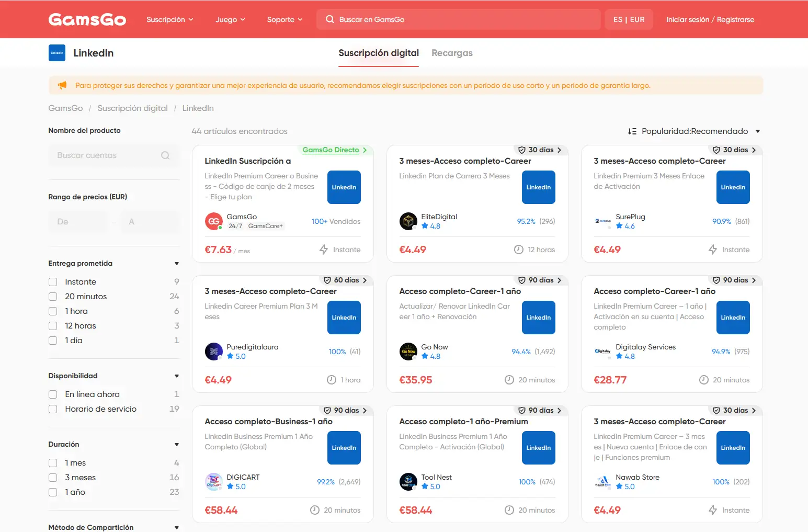Image resolution: width=808 pixels, height=532 pixels.
Task: Click the GamsGo seller avatar
Action: 214,221
